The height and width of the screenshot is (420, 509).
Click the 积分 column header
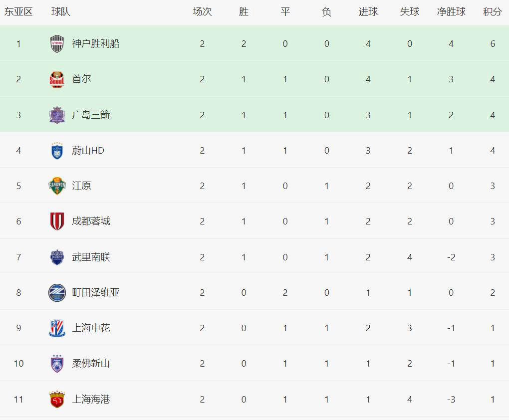point(493,12)
